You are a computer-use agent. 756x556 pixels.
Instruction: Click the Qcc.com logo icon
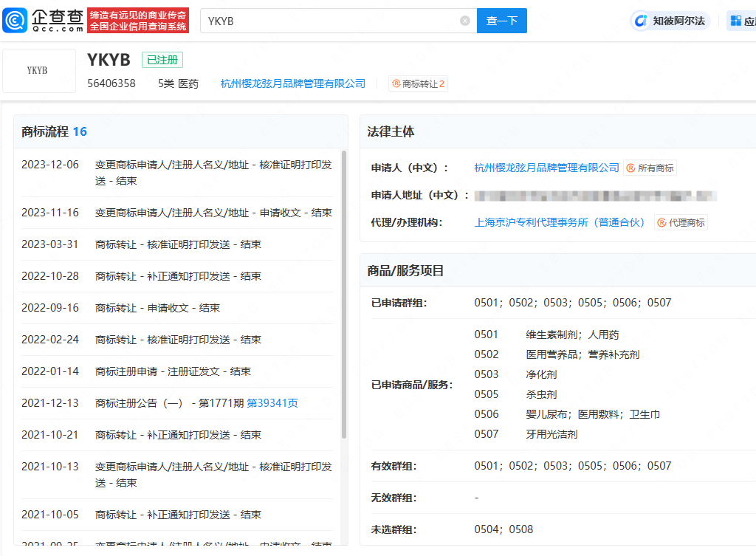pyautogui.click(x=16, y=20)
